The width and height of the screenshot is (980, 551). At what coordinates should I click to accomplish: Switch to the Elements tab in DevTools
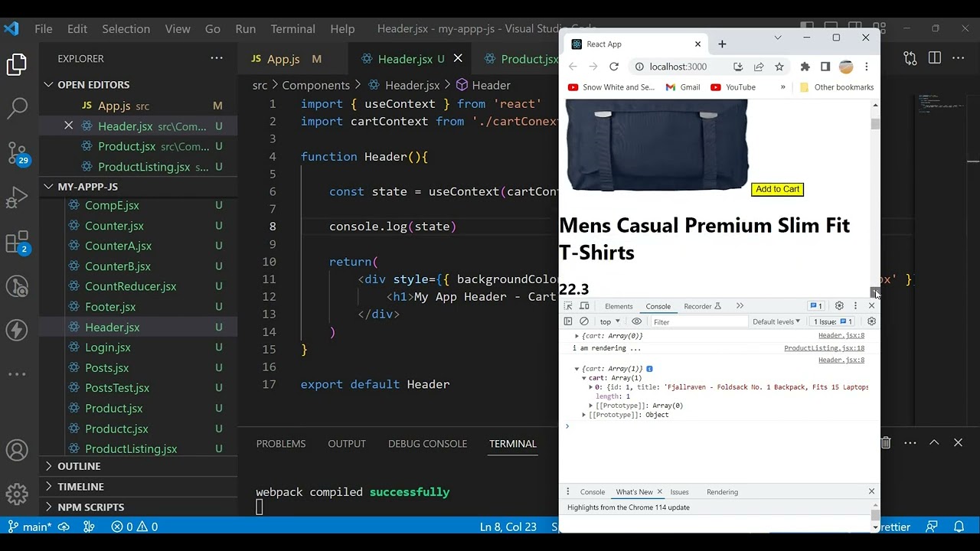[619, 306]
